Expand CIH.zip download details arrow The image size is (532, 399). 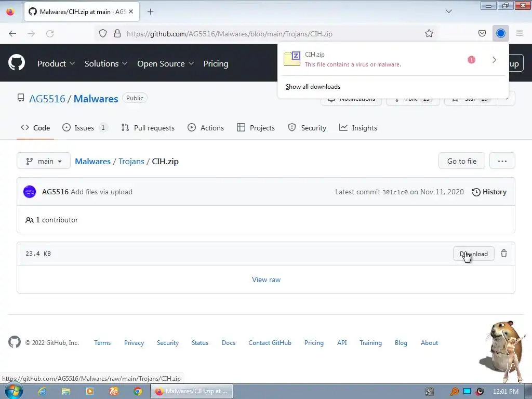(495, 60)
